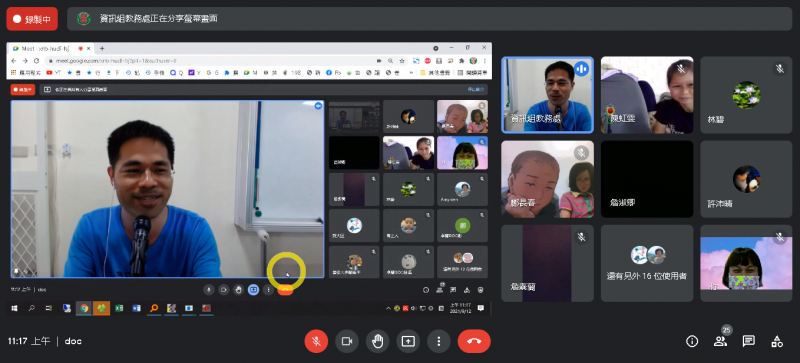Open the 還有另外 16 位使用者 tile
Screen dimensions: 800x363
click(x=647, y=263)
